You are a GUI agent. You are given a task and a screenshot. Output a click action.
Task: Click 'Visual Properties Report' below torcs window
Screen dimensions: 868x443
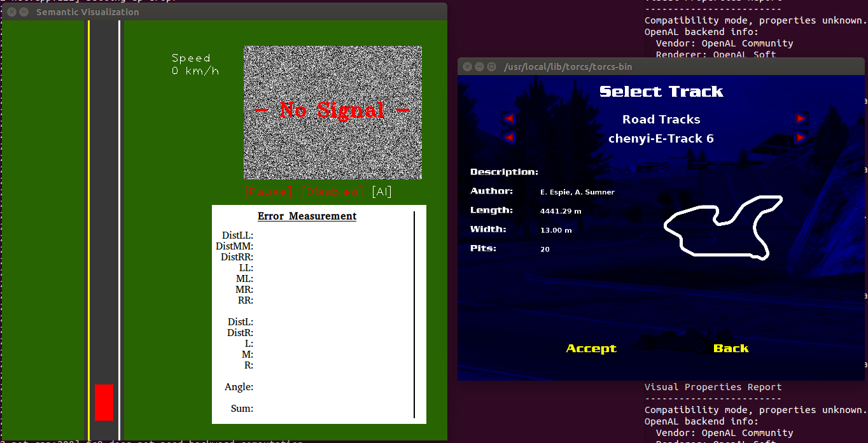713,387
